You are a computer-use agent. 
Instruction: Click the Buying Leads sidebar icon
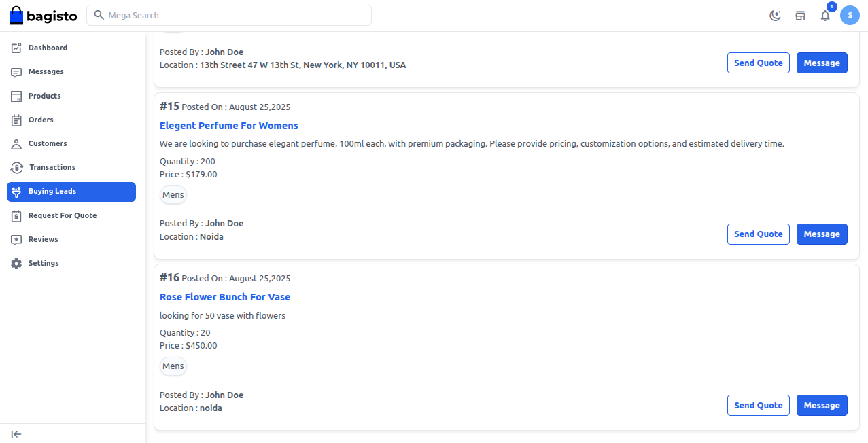click(x=16, y=191)
